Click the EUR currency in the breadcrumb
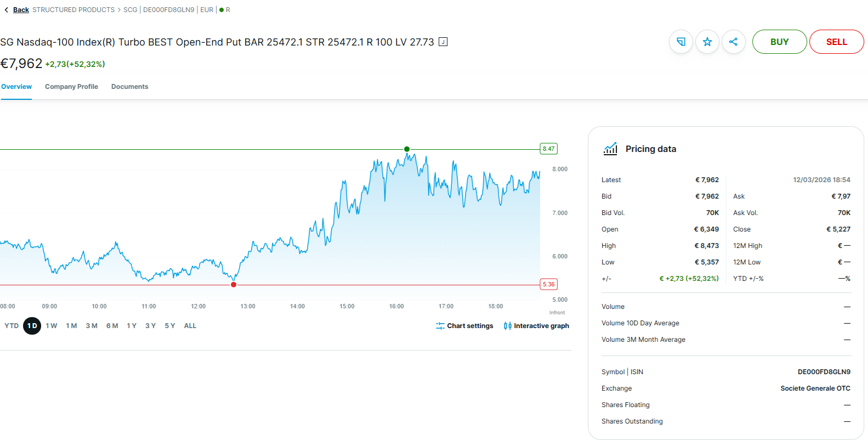 pyautogui.click(x=207, y=10)
